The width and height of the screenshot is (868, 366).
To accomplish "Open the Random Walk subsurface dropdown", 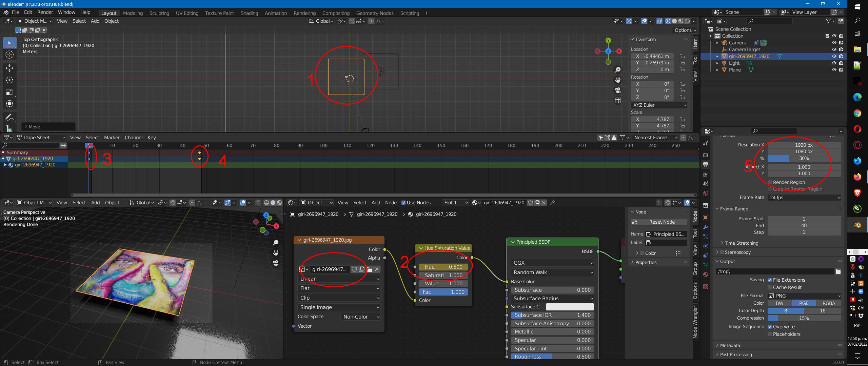I will click(552, 272).
